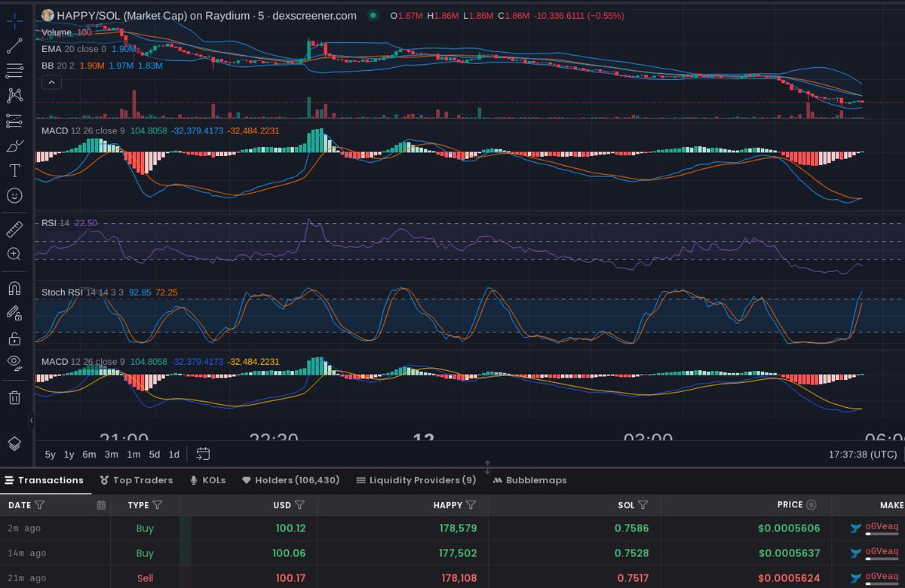Select the trend line drawing tool
Screen dimensions: 905x588
tap(14, 46)
